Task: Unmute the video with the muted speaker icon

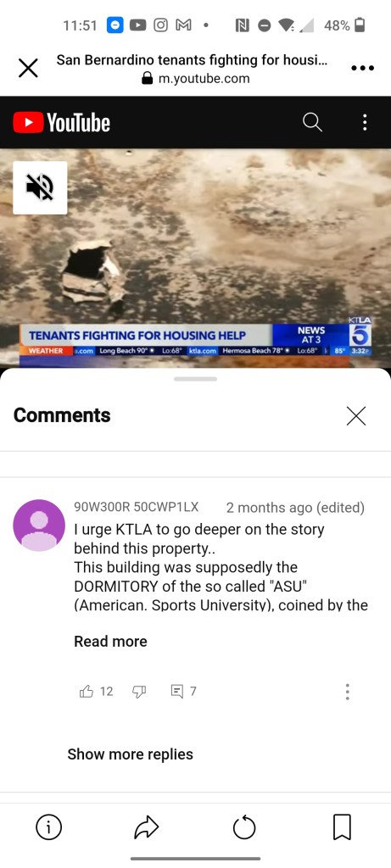Action: (x=40, y=187)
